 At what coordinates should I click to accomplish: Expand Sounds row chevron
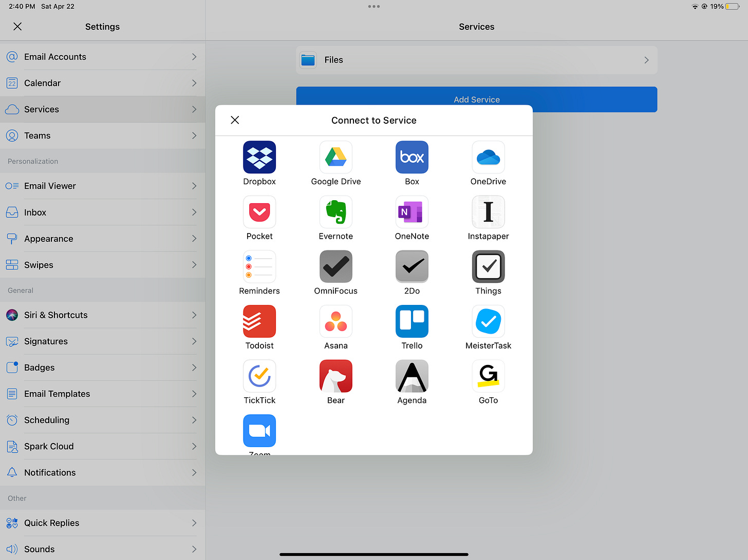(x=194, y=549)
